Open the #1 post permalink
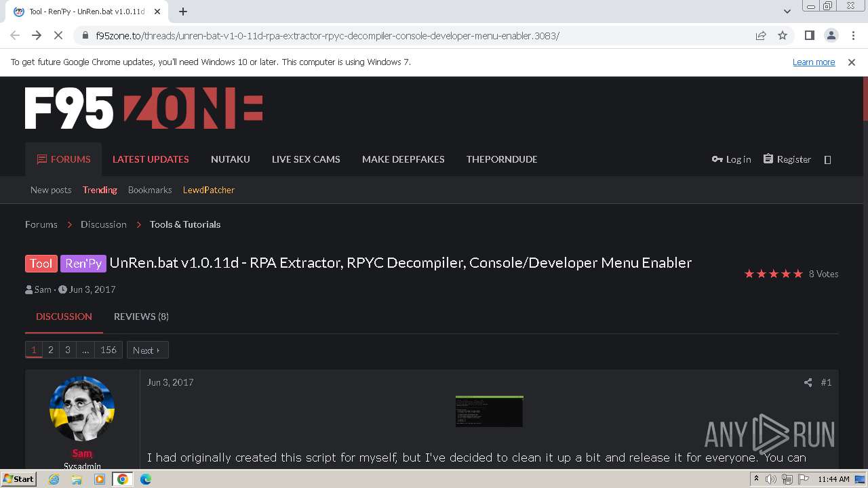The height and width of the screenshot is (488, 868). (x=826, y=382)
